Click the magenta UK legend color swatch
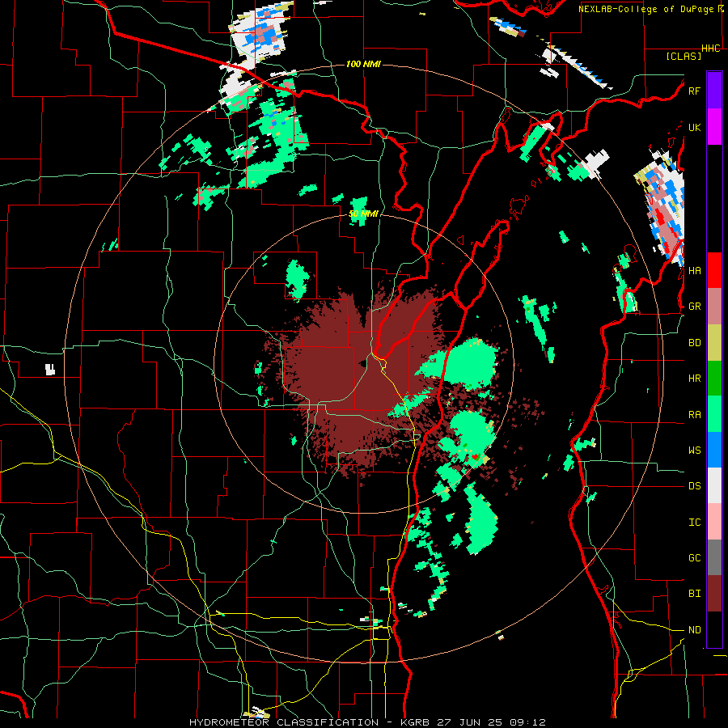Viewport: 728px width, 728px height. [714, 127]
